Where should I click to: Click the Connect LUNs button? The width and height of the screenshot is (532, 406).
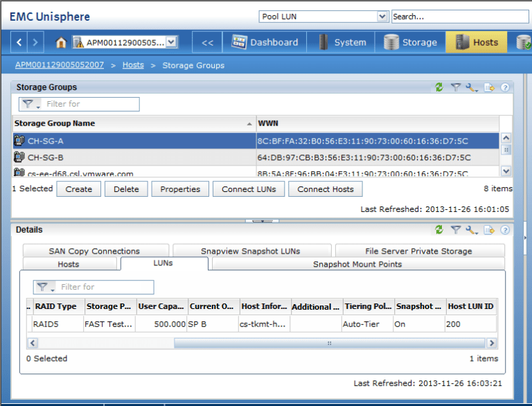click(x=249, y=189)
